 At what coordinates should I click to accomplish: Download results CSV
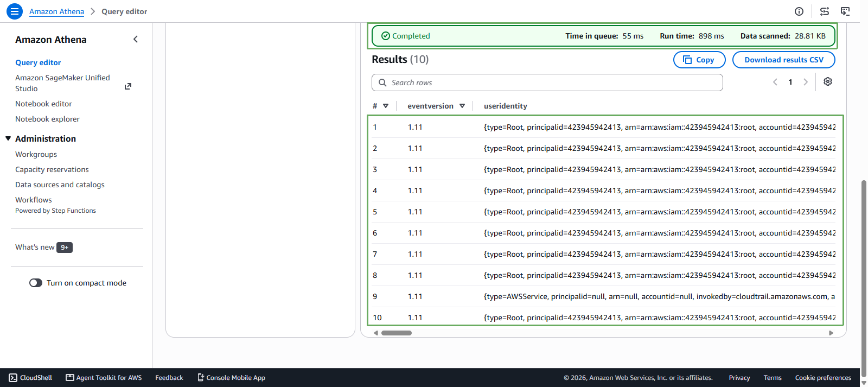click(784, 60)
